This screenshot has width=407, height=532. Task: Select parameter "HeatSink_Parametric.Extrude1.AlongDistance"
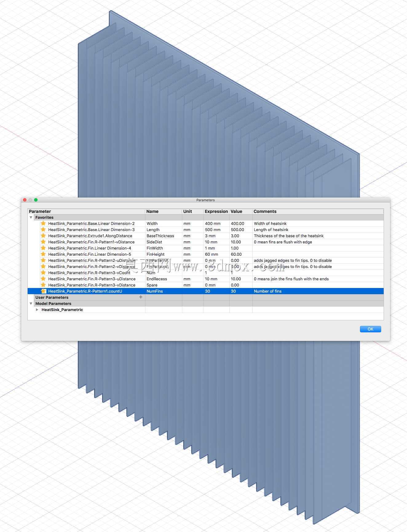pyautogui.click(x=90, y=236)
